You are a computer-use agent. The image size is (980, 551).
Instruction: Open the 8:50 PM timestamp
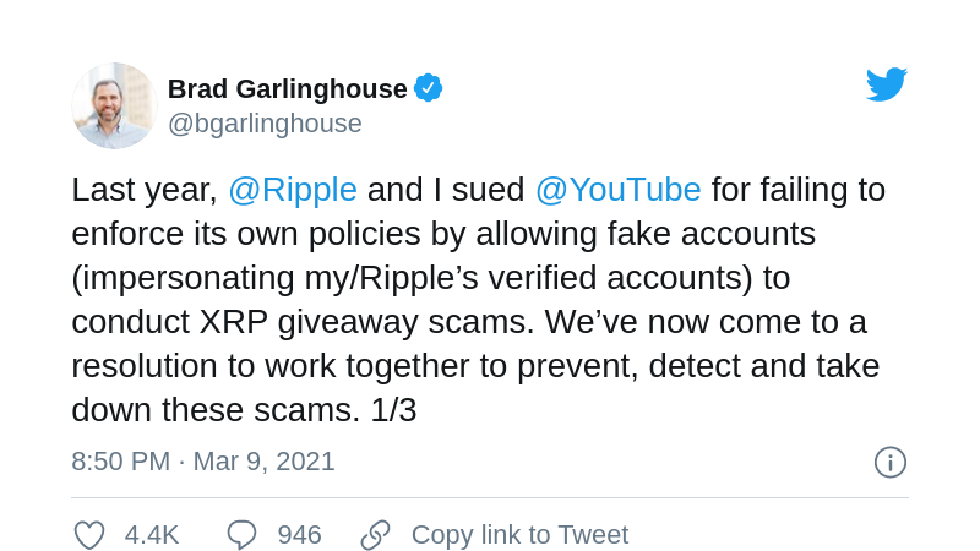121,461
